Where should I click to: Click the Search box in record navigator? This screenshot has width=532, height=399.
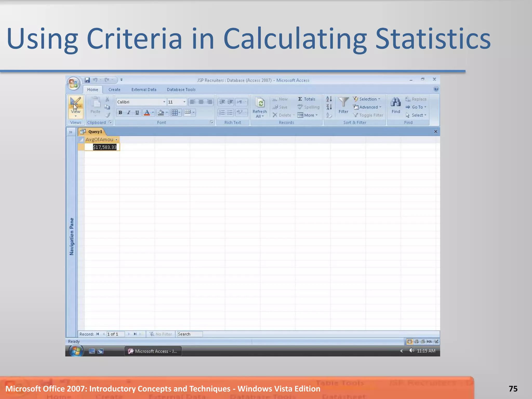[190, 334]
